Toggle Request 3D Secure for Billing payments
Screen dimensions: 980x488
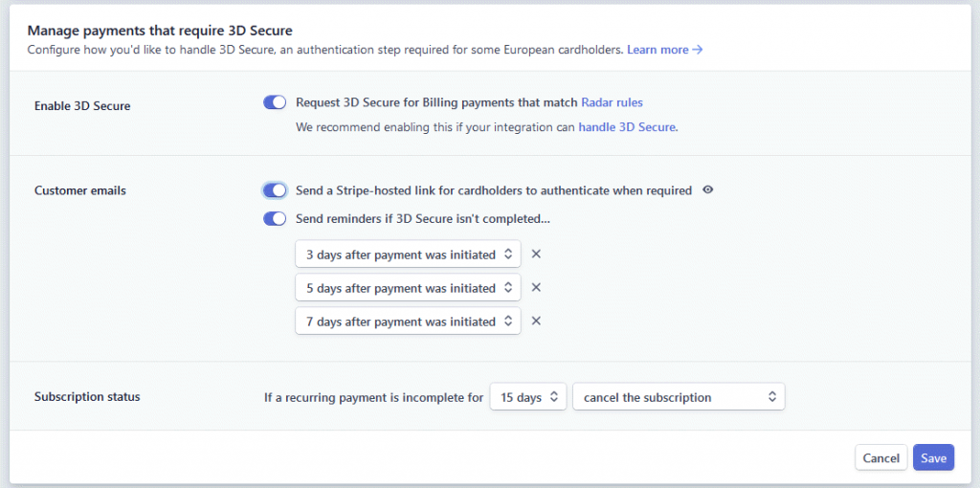tap(275, 102)
